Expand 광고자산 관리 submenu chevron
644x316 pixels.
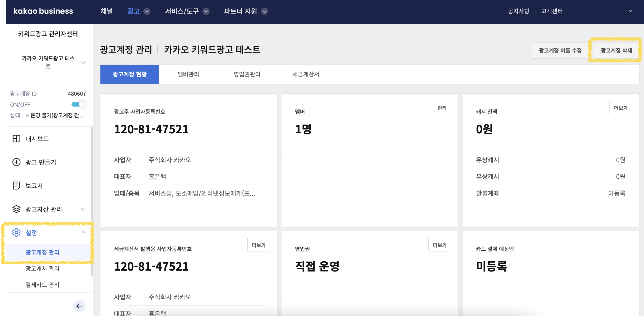coord(83,209)
